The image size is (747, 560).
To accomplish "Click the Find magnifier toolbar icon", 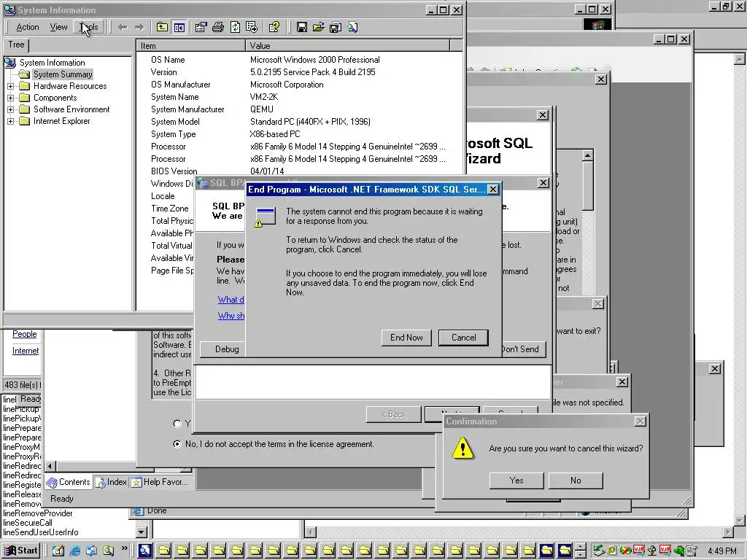I will pyautogui.click(x=352, y=27).
